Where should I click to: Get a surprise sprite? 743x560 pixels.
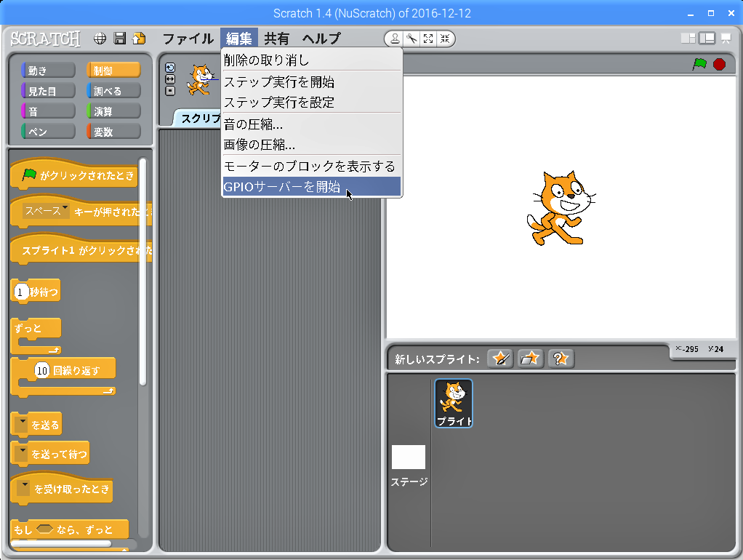pos(561,359)
